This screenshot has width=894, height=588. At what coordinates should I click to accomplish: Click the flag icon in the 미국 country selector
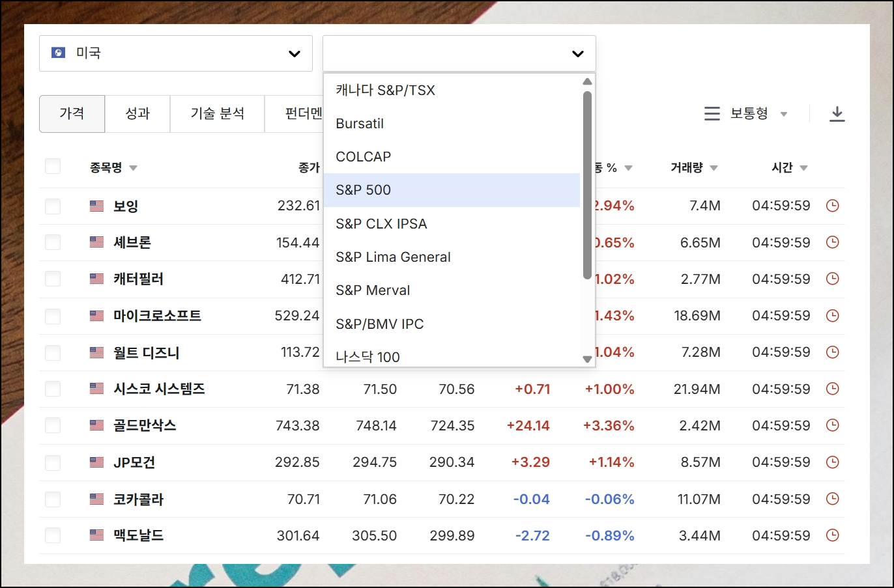59,53
